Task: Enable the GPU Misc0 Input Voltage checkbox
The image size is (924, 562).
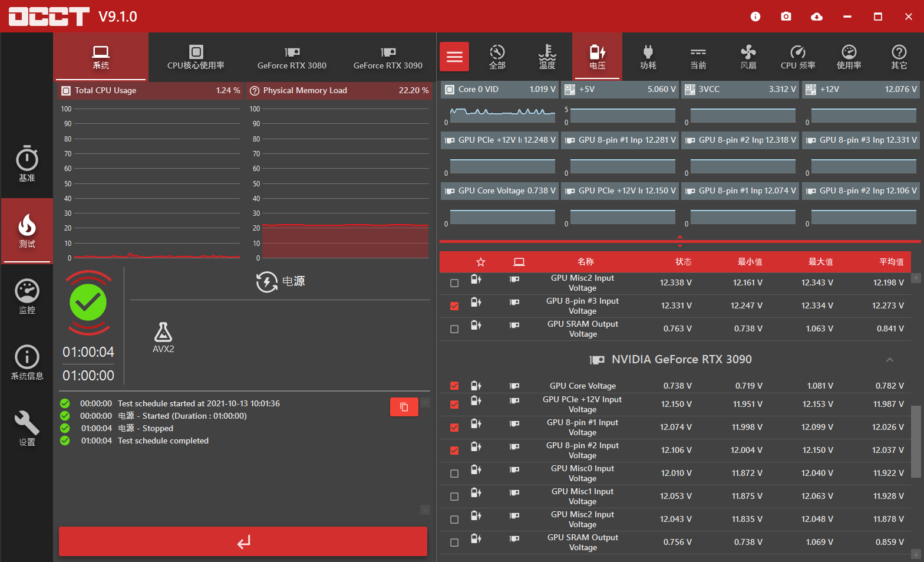Action: point(454,474)
